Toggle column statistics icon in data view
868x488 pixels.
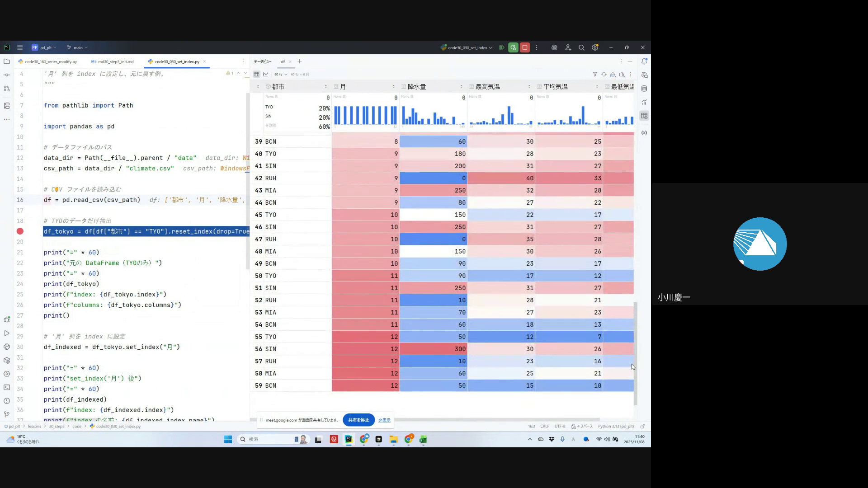click(622, 74)
